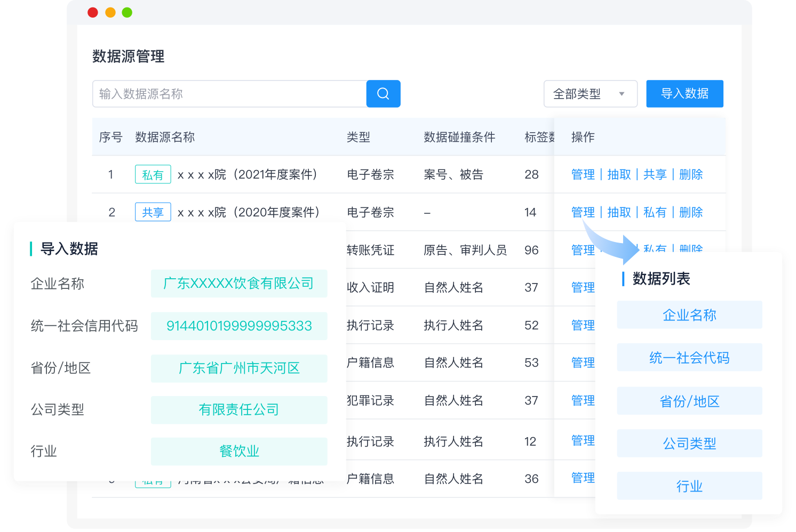Screen dimensions: 796x532
Task: Select 公司类型 in the 数据列表 panel
Action: click(689, 444)
